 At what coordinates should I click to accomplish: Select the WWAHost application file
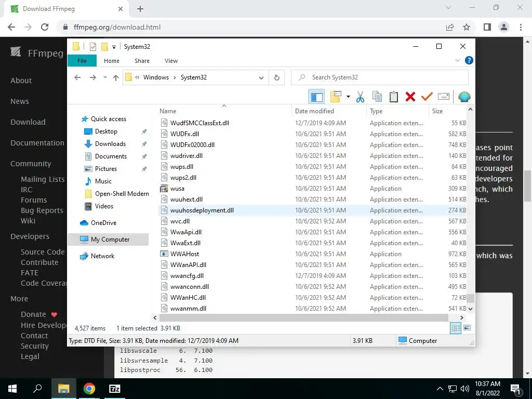[184, 254]
